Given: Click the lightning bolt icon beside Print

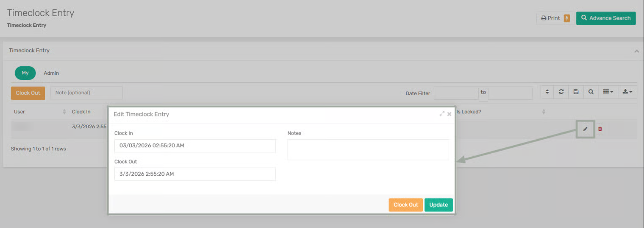Looking at the screenshot, I should (x=567, y=18).
